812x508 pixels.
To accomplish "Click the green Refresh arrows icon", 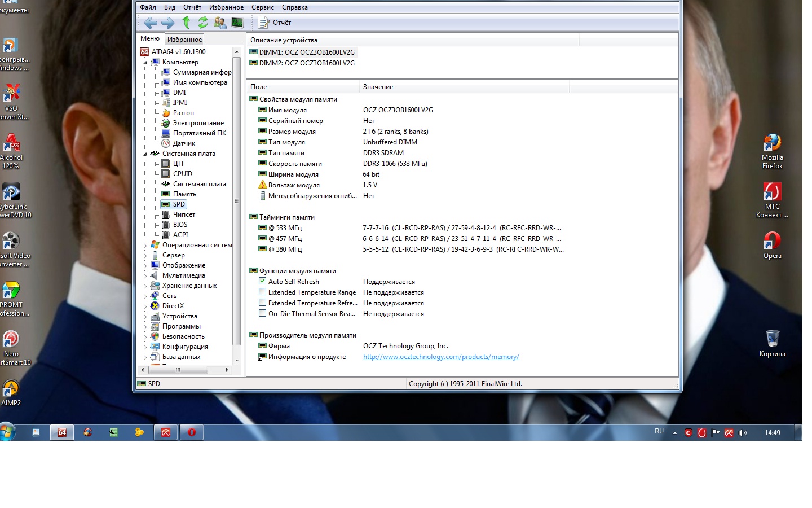I will click(203, 23).
